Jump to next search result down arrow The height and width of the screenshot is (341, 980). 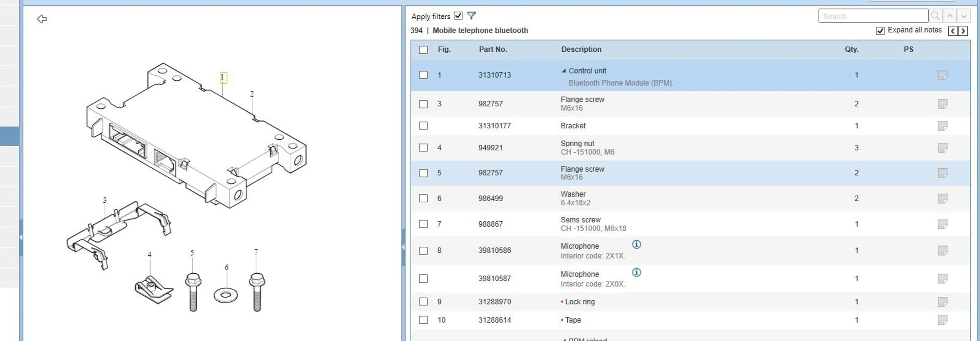964,16
